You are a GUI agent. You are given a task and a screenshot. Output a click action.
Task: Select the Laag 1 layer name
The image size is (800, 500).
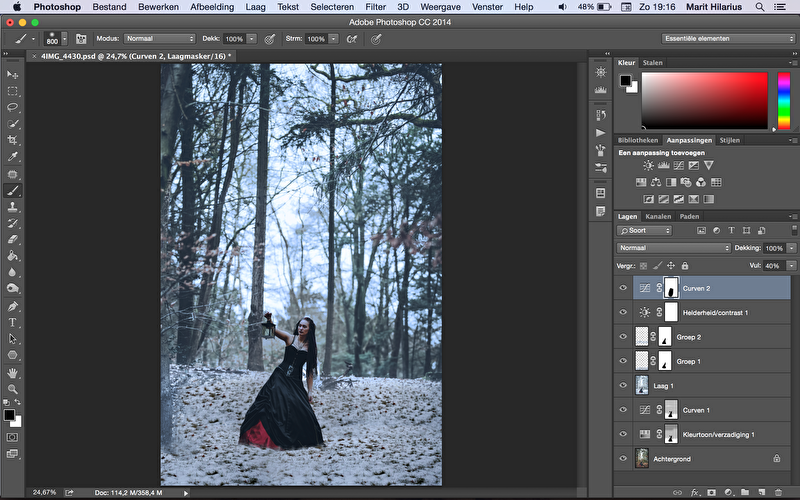pyautogui.click(x=663, y=386)
